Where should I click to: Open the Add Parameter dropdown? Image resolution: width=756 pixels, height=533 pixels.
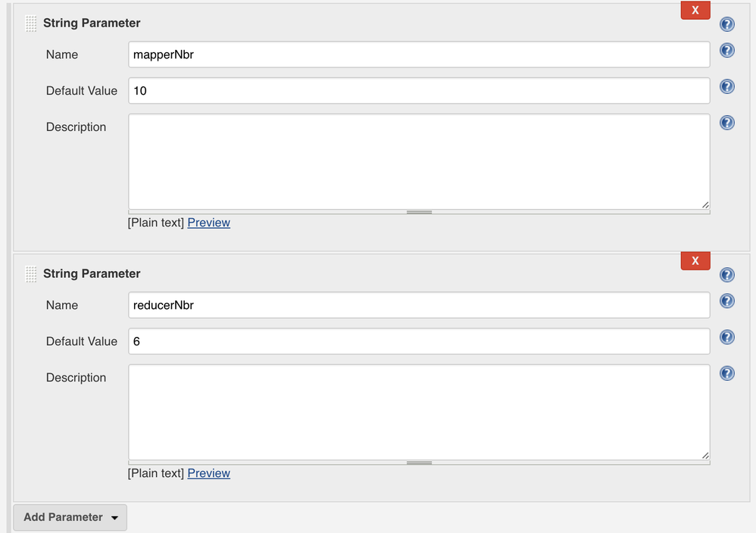point(70,517)
